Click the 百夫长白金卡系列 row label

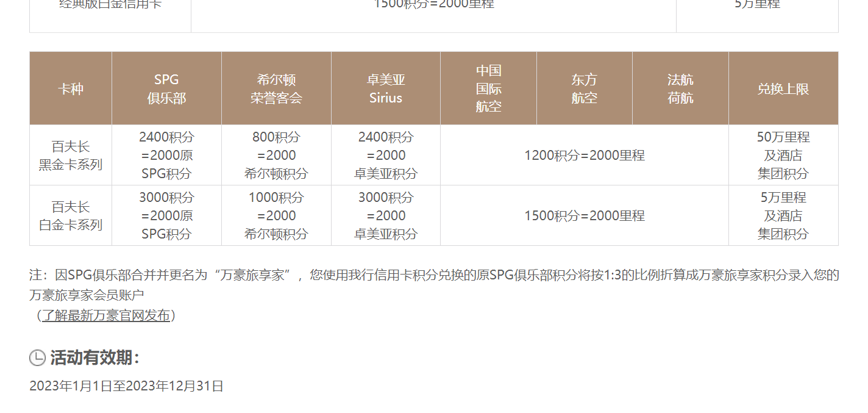(71, 215)
